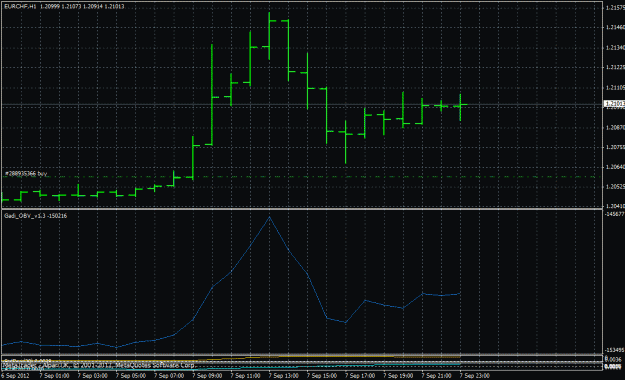Click the '7 Sep 13:00' time label
Image resolution: width=625 pixels, height=380 pixels.
[284, 376]
